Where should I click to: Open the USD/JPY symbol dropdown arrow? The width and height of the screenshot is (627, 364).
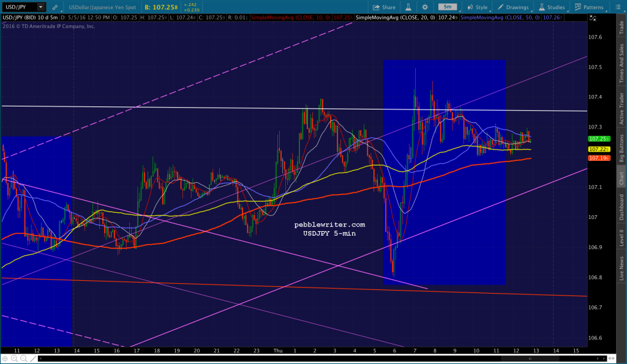[x=40, y=7]
